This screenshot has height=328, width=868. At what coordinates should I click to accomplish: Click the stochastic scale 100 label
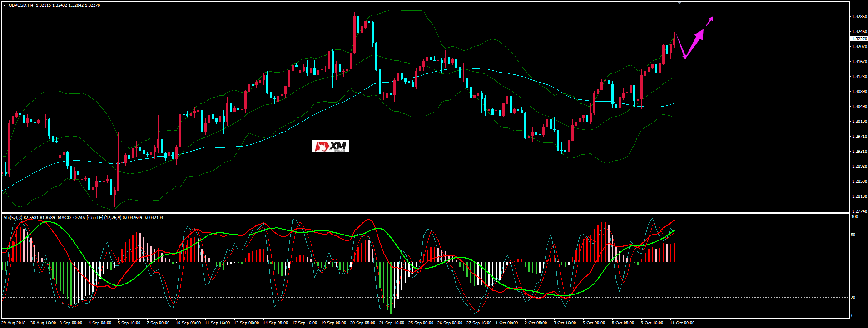(x=854, y=217)
